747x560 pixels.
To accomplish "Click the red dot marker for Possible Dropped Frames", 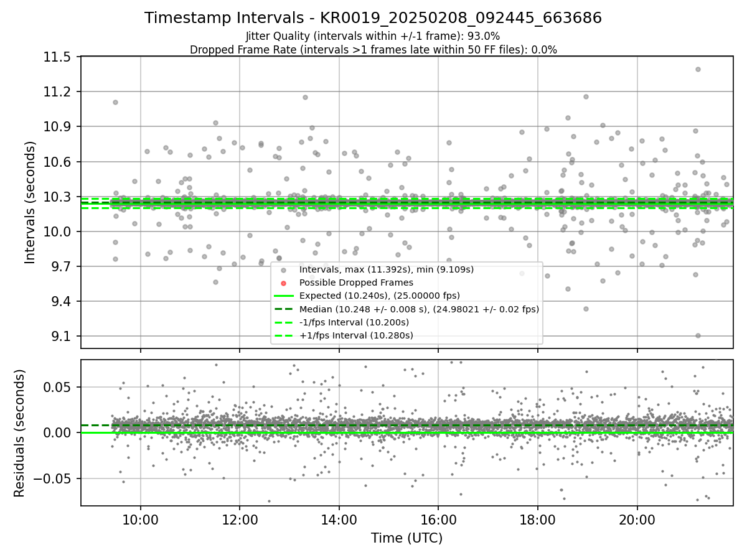I will tap(284, 282).
